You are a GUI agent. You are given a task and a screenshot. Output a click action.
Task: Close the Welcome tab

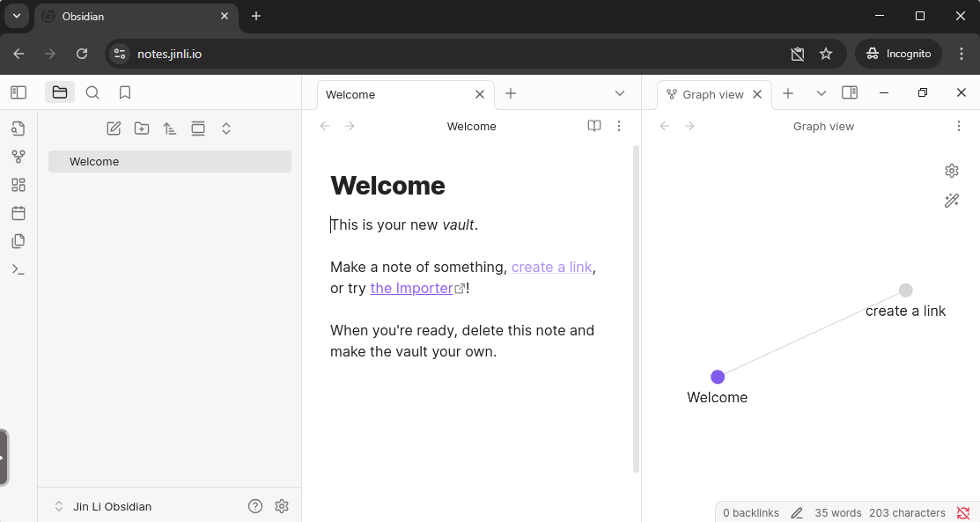pyautogui.click(x=480, y=94)
